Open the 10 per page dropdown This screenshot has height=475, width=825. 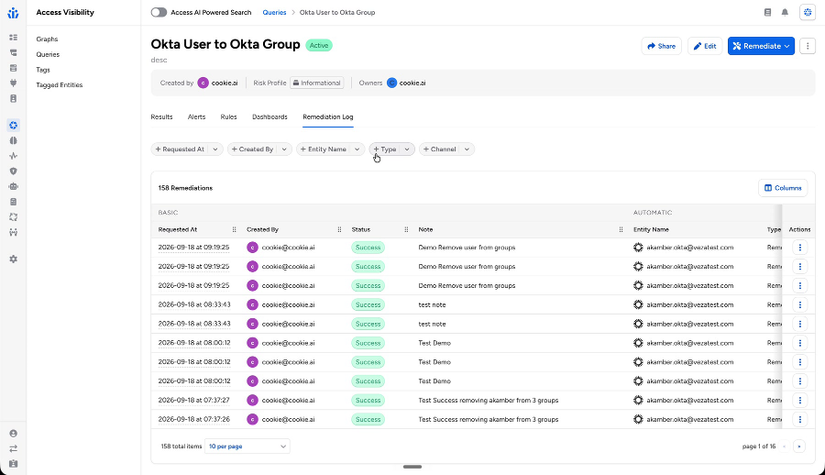pyautogui.click(x=247, y=446)
